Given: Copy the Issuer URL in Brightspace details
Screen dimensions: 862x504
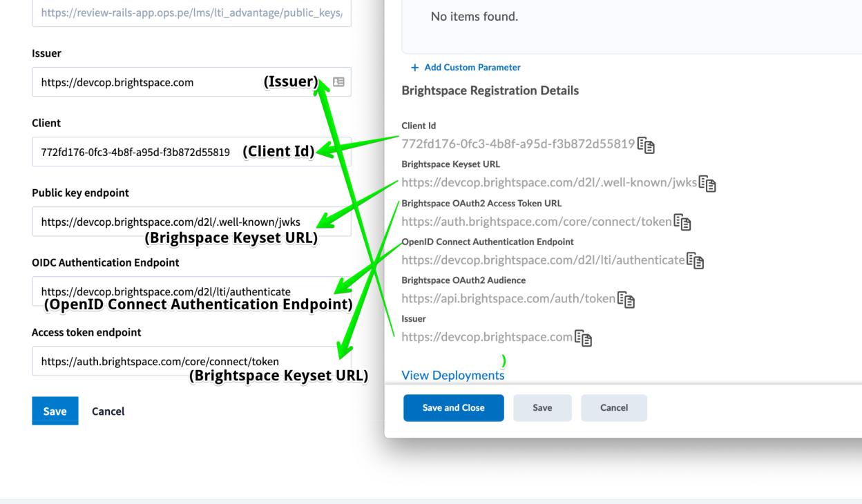Looking at the screenshot, I should (x=584, y=338).
